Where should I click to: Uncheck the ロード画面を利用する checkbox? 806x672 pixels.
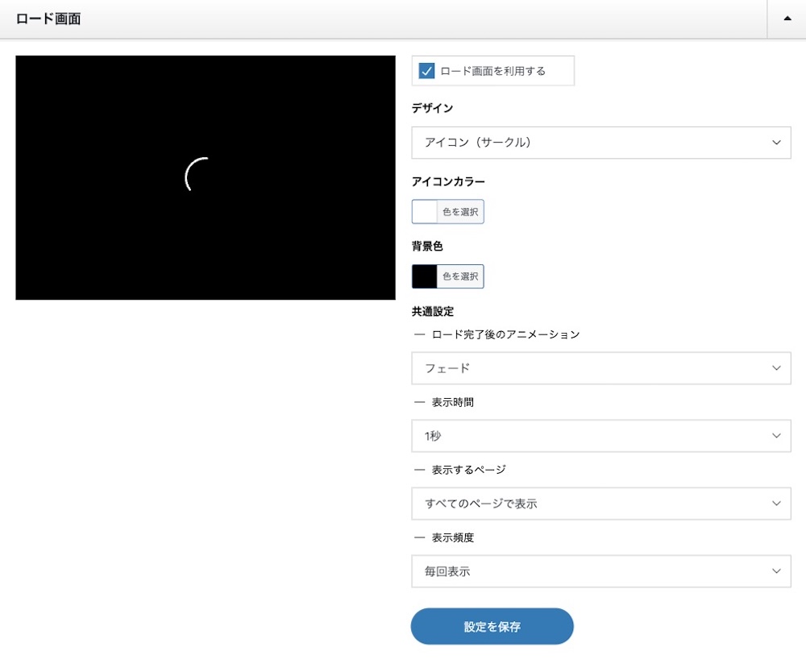point(426,70)
